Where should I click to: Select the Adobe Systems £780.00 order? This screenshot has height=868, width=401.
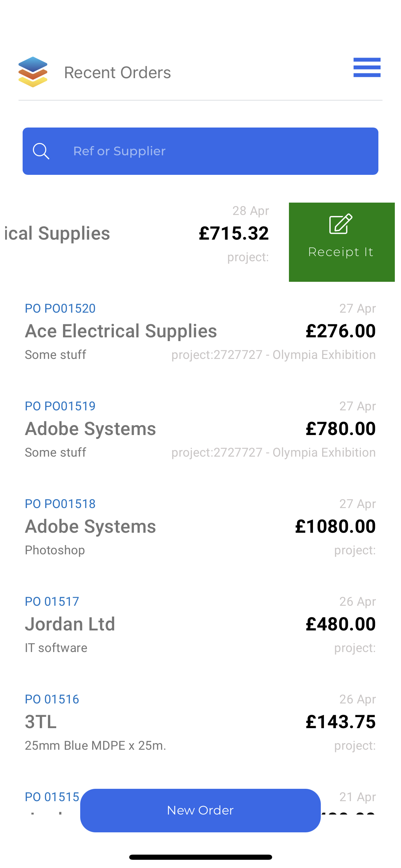click(200, 429)
